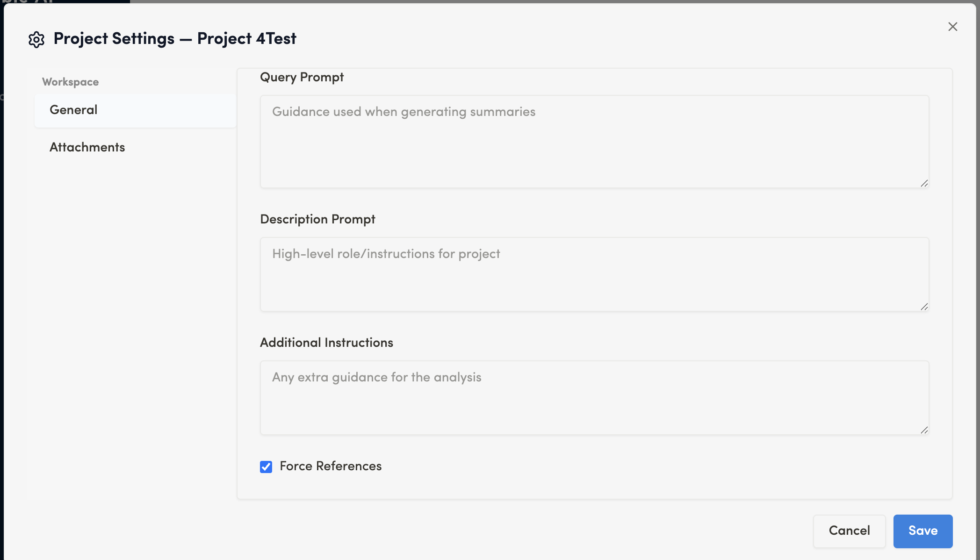Focus the Additional Instructions text box
980x560 pixels.
tap(594, 397)
